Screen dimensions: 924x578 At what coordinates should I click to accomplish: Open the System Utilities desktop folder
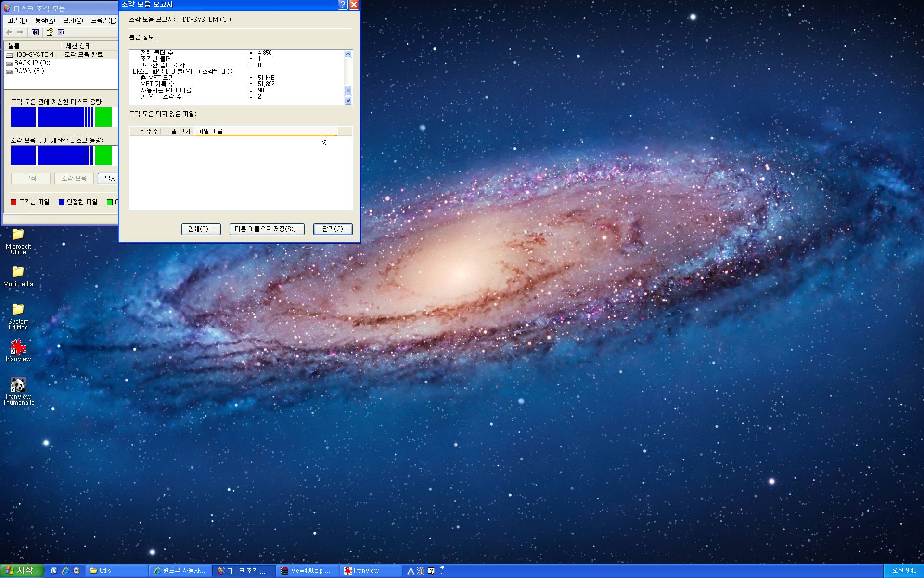pyautogui.click(x=18, y=316)
